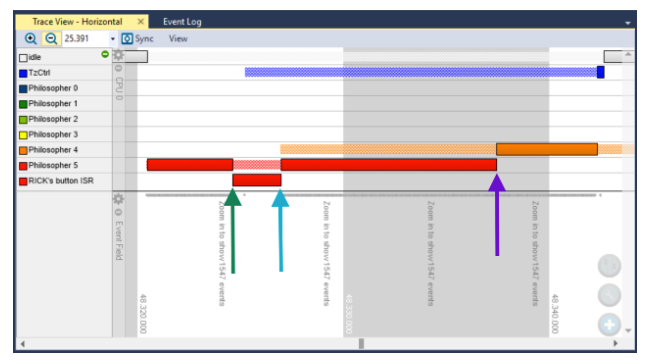650x364 pixels.
Task: Open the View menu
Action: [178, 39]
